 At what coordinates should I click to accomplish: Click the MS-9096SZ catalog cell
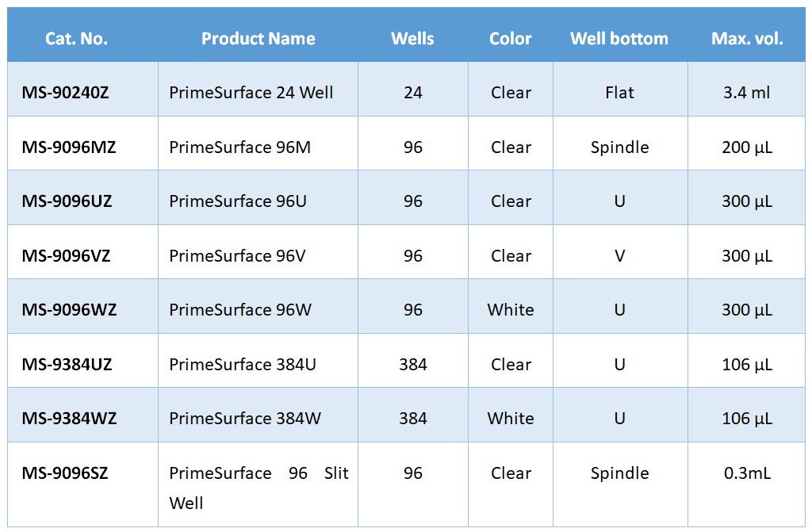65,473
